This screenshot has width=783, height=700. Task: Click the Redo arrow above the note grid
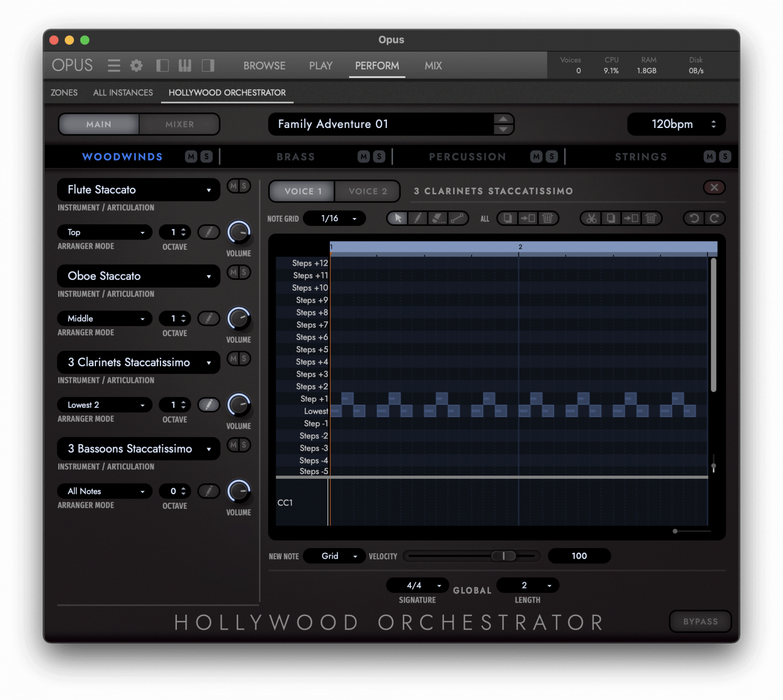click(715, 218)
